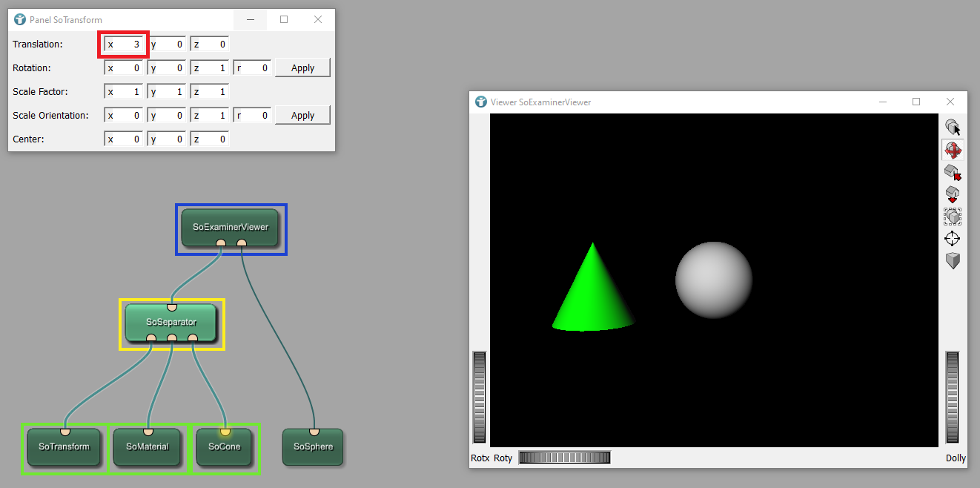Select the SoSeparator module node
This screenshot has width=980, height=488.
171,323
